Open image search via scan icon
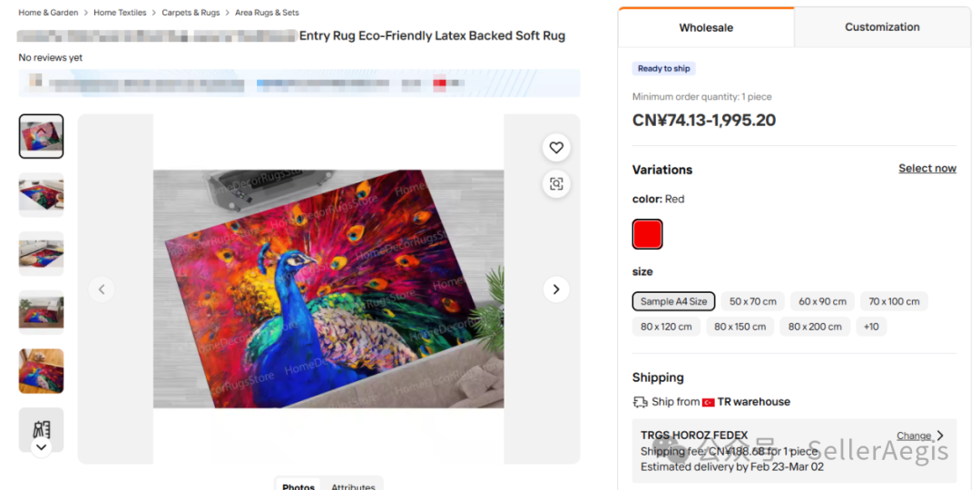 [x=556, y=183]
